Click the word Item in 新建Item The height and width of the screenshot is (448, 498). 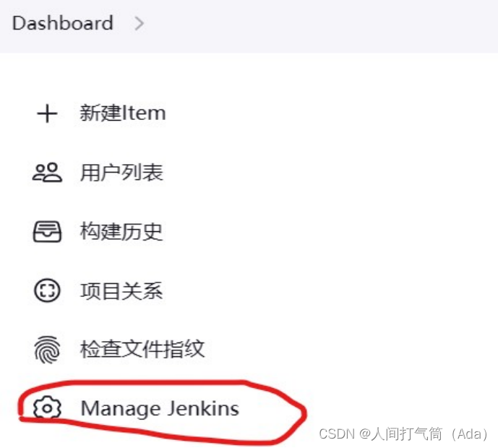pyautogui.click(x=144, y=113)
